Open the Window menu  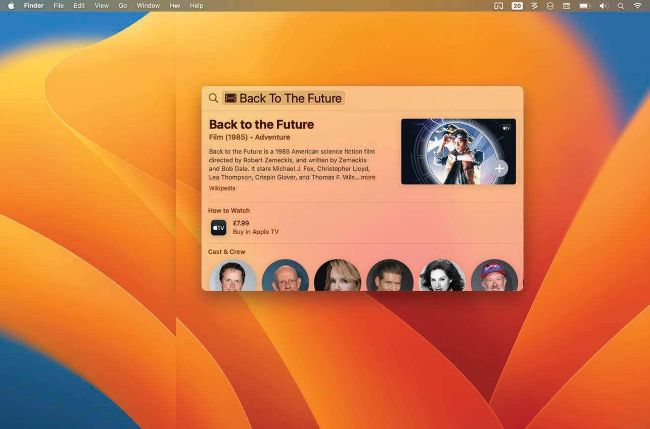coord(148,6)
